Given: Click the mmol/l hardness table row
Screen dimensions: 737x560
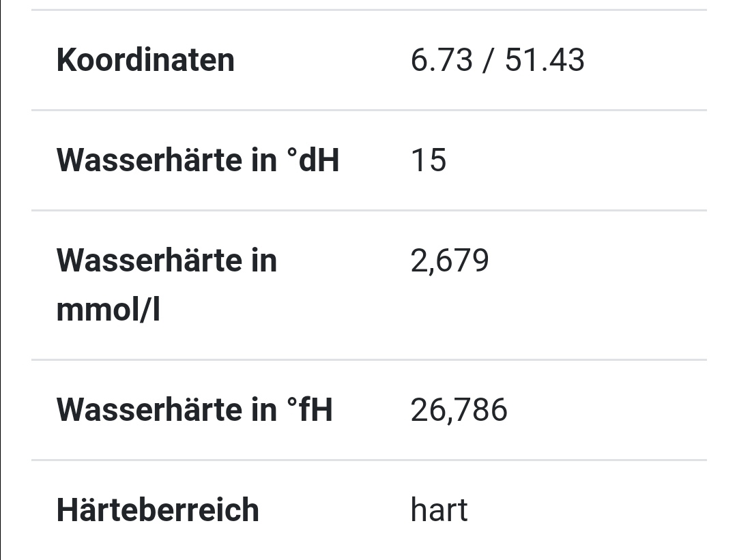Looking at the screenshot, I should [369, 285].
